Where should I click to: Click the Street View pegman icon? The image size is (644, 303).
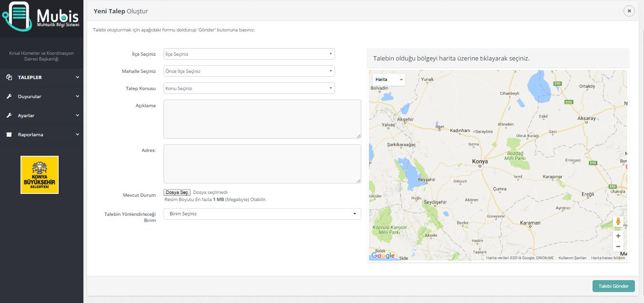tap(618, 222)
